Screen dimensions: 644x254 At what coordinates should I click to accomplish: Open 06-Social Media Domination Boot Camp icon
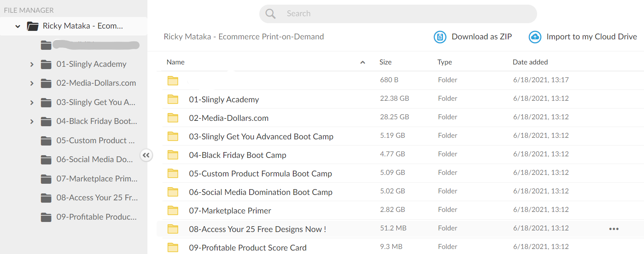[x=173, y=192]
